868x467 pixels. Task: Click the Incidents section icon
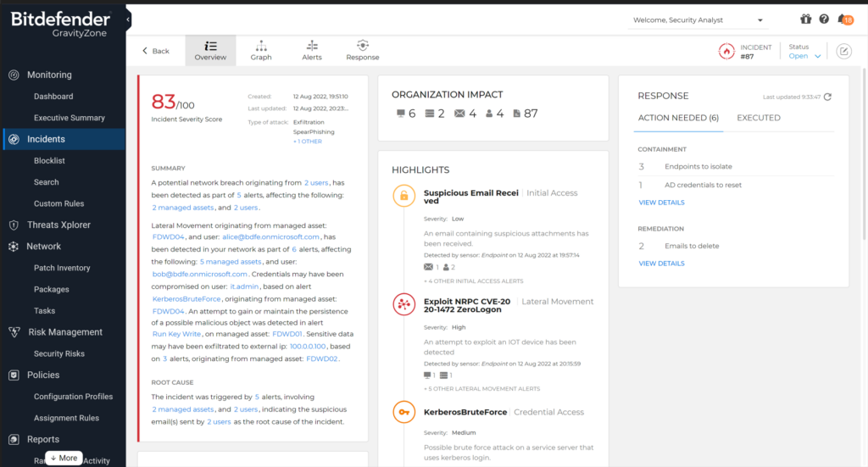[x=14, y=140]
